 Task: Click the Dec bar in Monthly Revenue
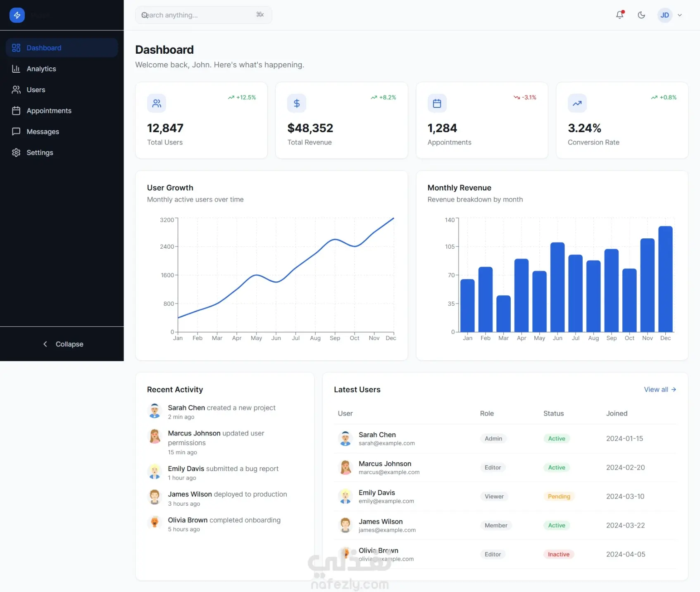(665, 279)
